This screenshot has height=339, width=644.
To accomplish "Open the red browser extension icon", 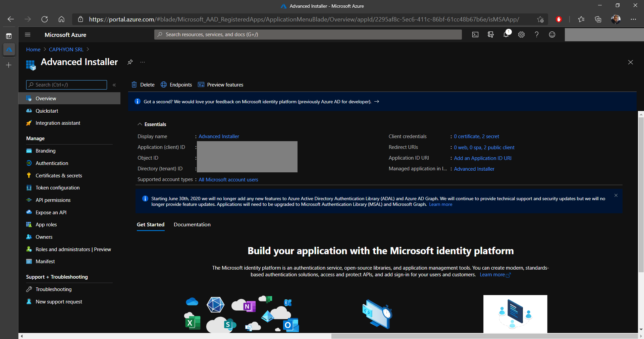I will point(559,19).
